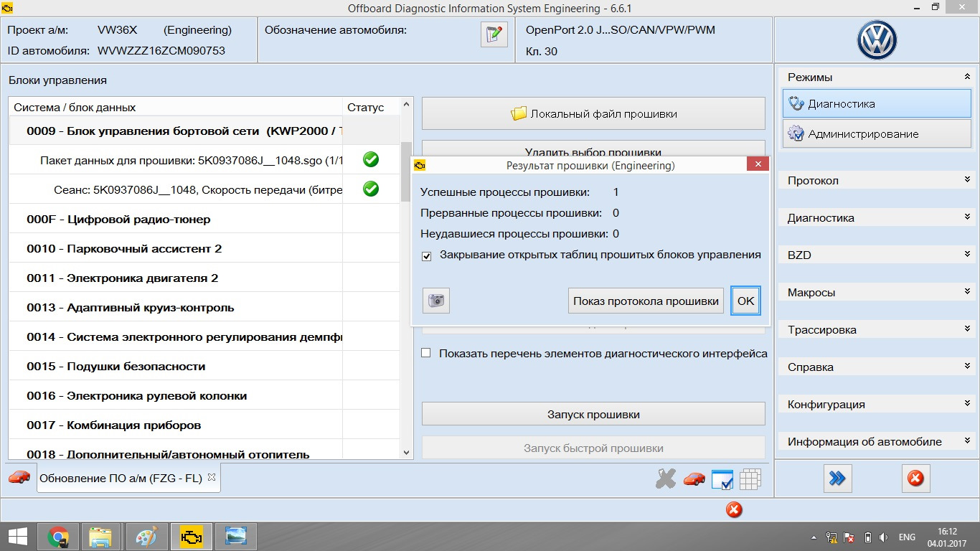Screen dimensions: 980x551
Task: Click the red error icon in status bar
Action: (x=733, y=509)
